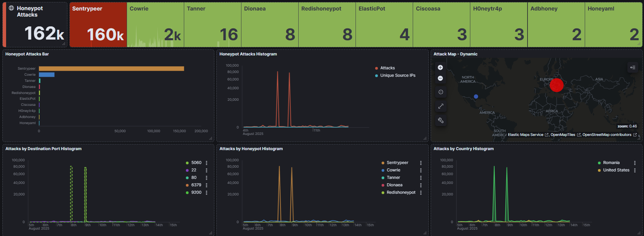This screenshot has width=644, height=236.
Task: Click the Ciscoasa metric tile
Action: 442,25
